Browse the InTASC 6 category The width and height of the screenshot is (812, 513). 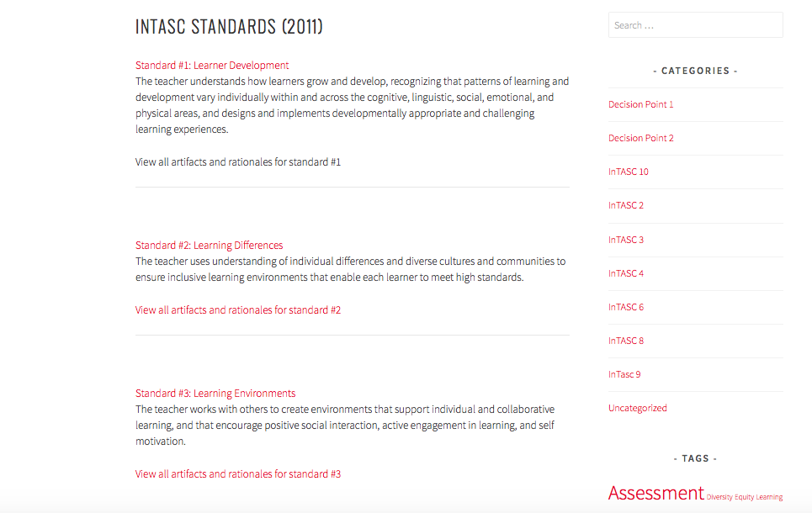[x=626, y=308]
